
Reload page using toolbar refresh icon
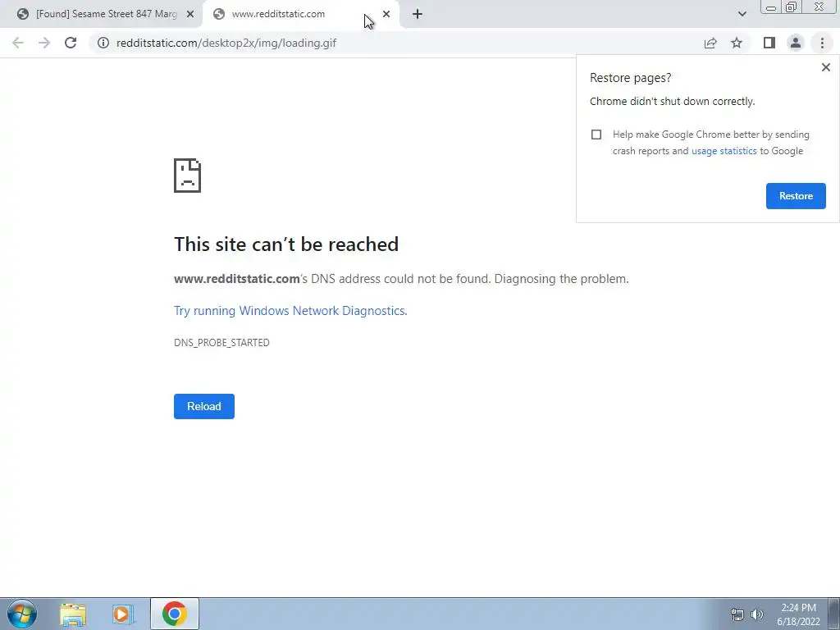[x=71, y=43]
